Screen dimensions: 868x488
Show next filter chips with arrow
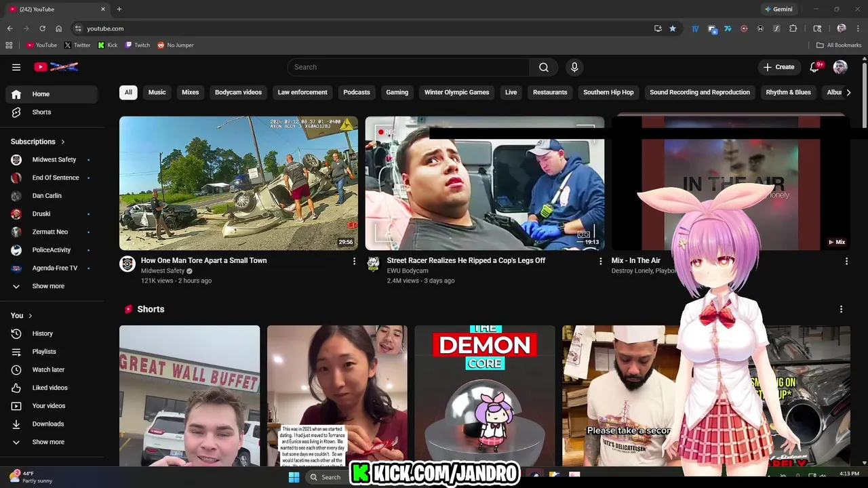point(848,92)
